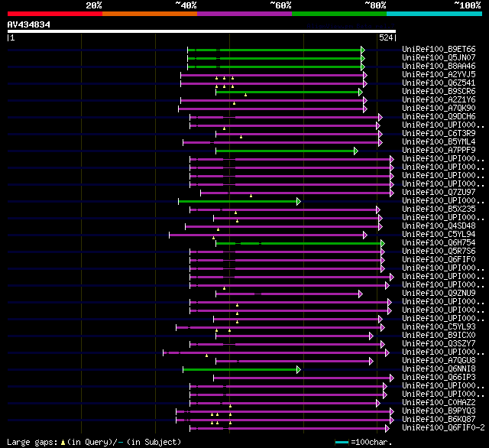Click the purple arrowhead ending Q9ZNU9 alignment
Image resolution: width=489 pixels, height=448 pixels.
pos(361,294)
